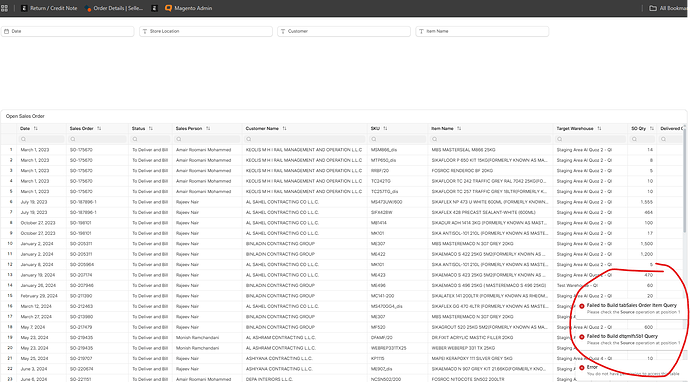Open the Date filter field
Viewport: 690px width, 382px height.
tap(67, 31)
